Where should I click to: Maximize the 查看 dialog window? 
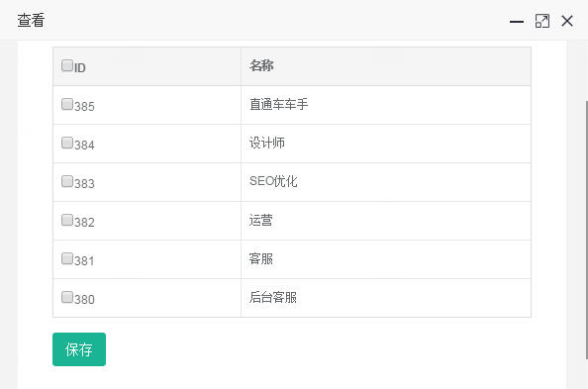[x=542, y=21]
